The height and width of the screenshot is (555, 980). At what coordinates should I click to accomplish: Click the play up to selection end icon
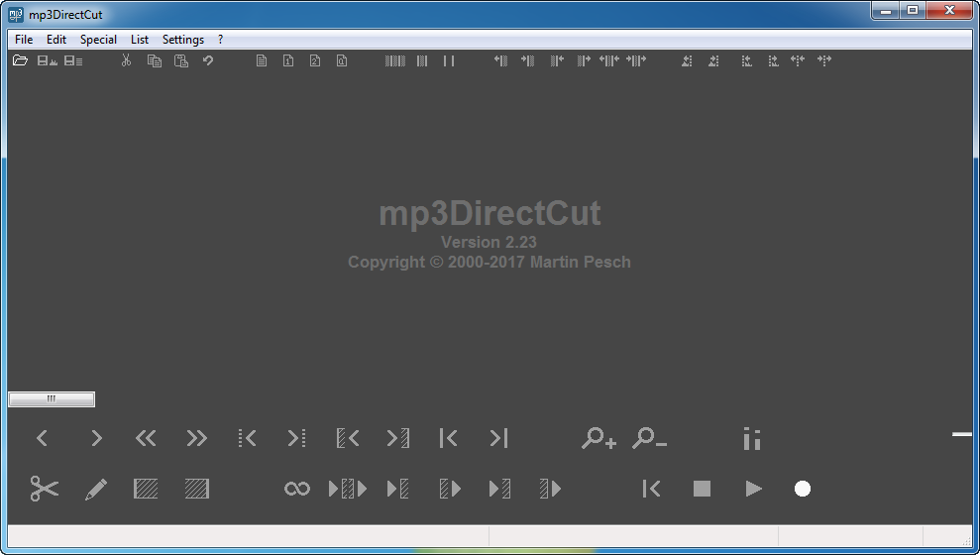(x=499, y=489)
